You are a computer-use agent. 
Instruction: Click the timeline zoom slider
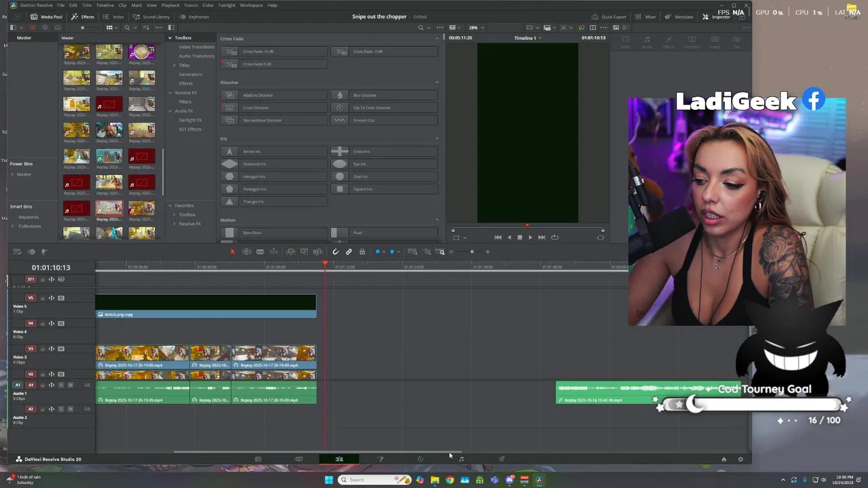[x=472, y=252]
